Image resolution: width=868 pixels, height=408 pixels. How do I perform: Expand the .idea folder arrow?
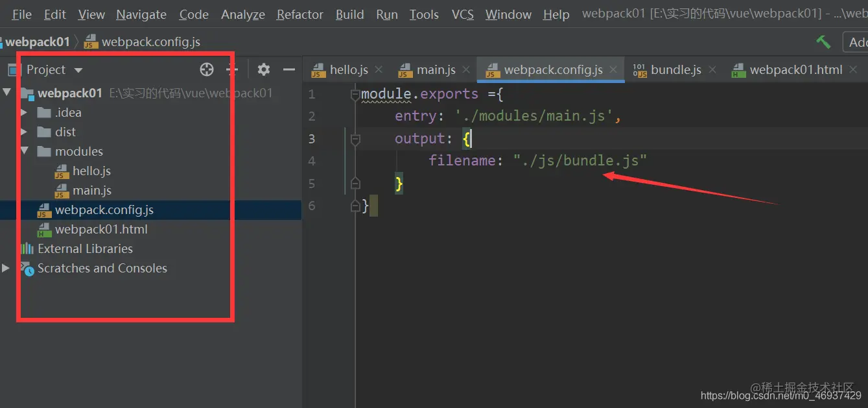point(24,112)
